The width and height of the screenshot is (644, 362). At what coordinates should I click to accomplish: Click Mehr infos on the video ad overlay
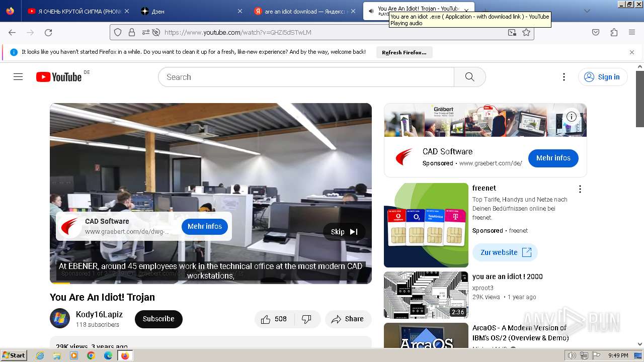coord(205,226)
